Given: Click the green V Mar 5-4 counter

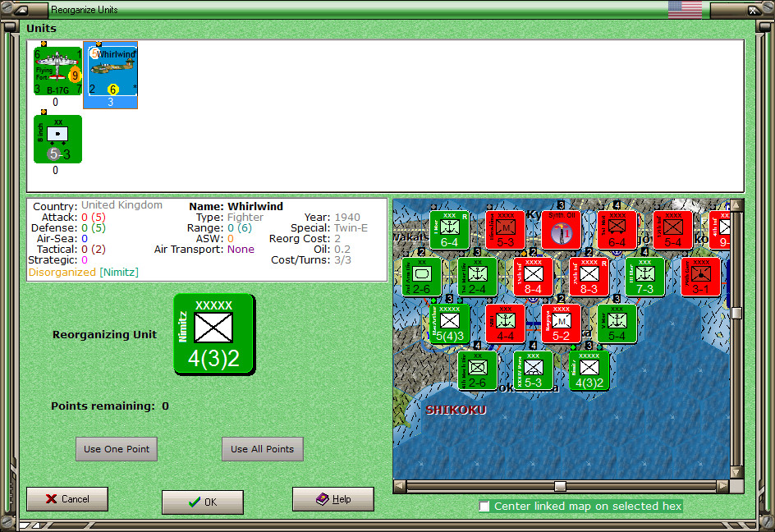Looking at the screenshot, I should [617, 323].
